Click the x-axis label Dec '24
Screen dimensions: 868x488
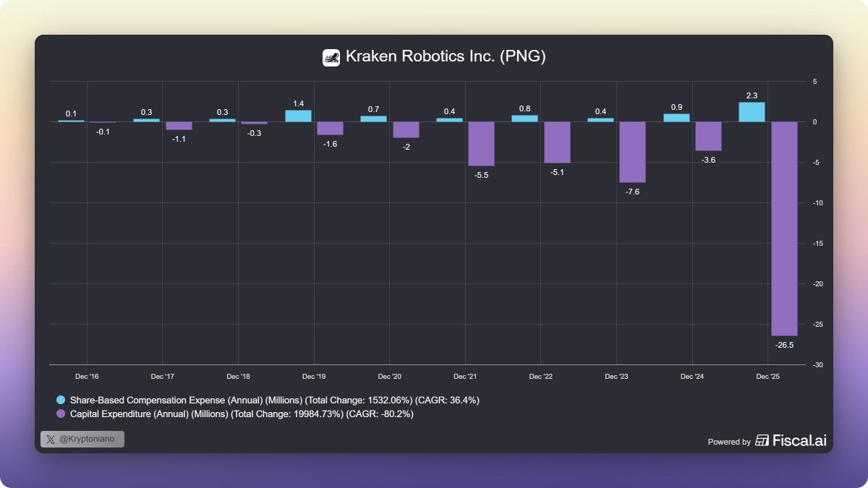click(x=692, y=377)
